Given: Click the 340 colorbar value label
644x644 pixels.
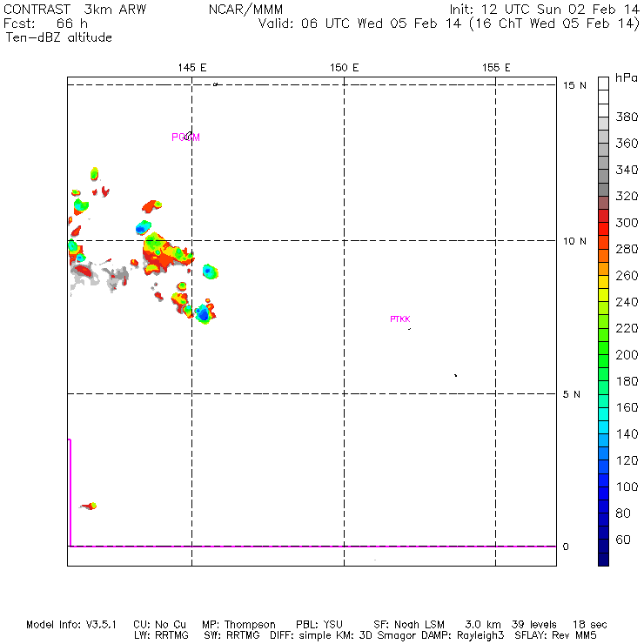Looking at the screenshot, I should 627,170.
